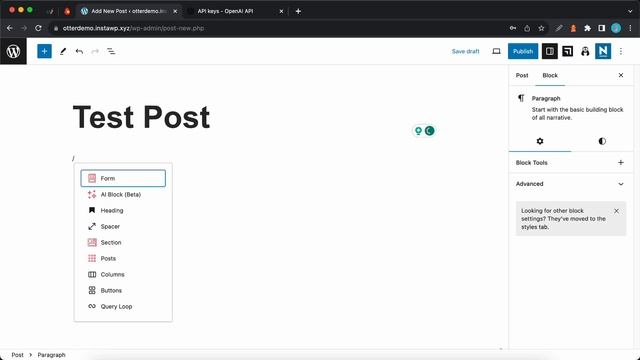This screenshot has width=640, height=360.
Task: Open the Document Overview list view
Action: click(111, 51)
